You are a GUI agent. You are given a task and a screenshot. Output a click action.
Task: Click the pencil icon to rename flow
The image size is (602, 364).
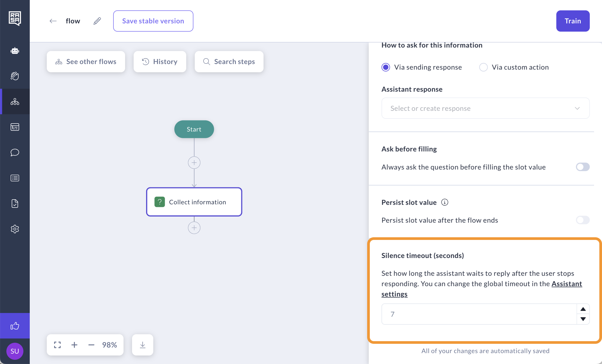coord(97,21)
